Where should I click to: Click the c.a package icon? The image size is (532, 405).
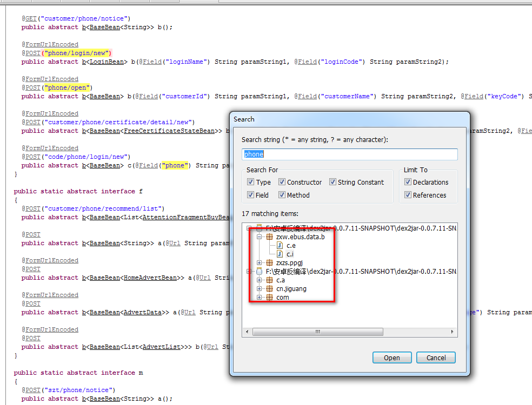pos(269,280)
